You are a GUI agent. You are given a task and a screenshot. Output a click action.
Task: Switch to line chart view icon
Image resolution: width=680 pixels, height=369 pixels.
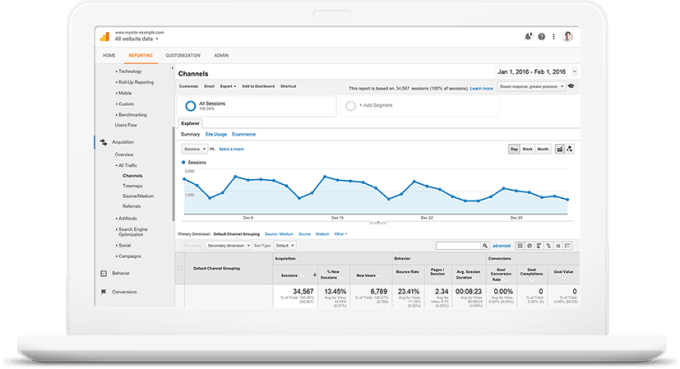click(560, 149)
